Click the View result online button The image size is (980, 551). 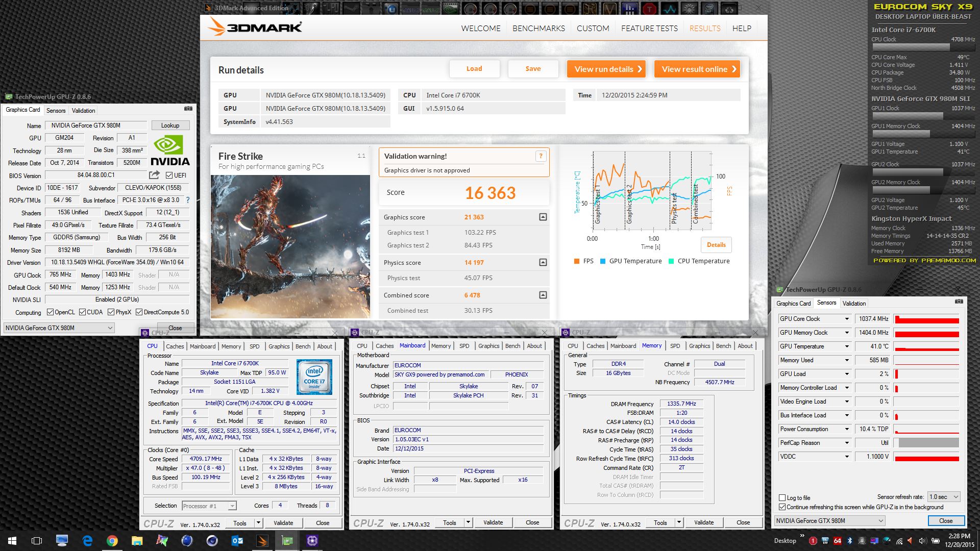[697, 69]
